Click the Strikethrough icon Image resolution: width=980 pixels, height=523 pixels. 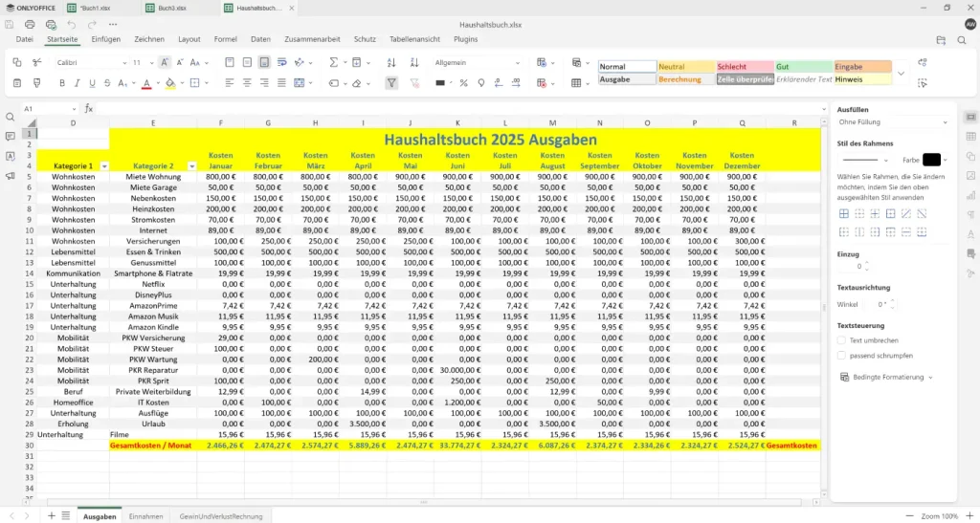pos(107,83)
